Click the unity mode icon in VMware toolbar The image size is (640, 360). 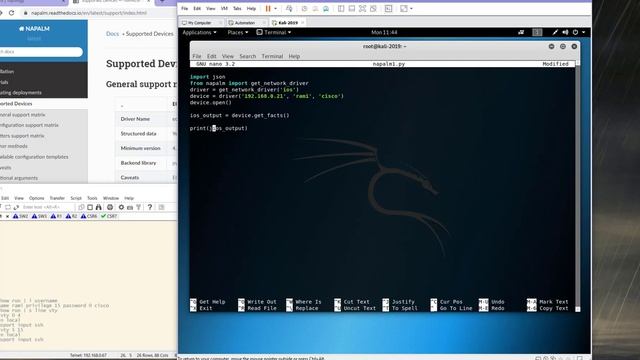(x=373, y=9)
